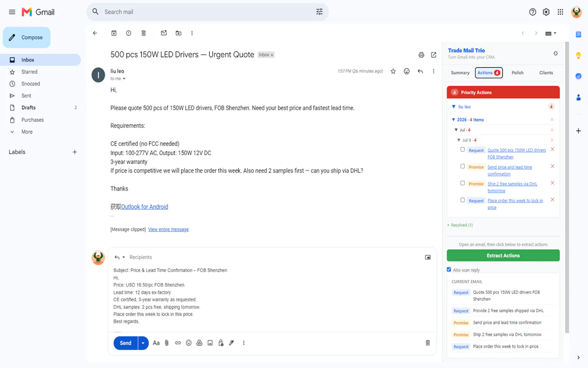Pop out the reply editor
This screenshot has width=588, height=368.
(428, 257)
